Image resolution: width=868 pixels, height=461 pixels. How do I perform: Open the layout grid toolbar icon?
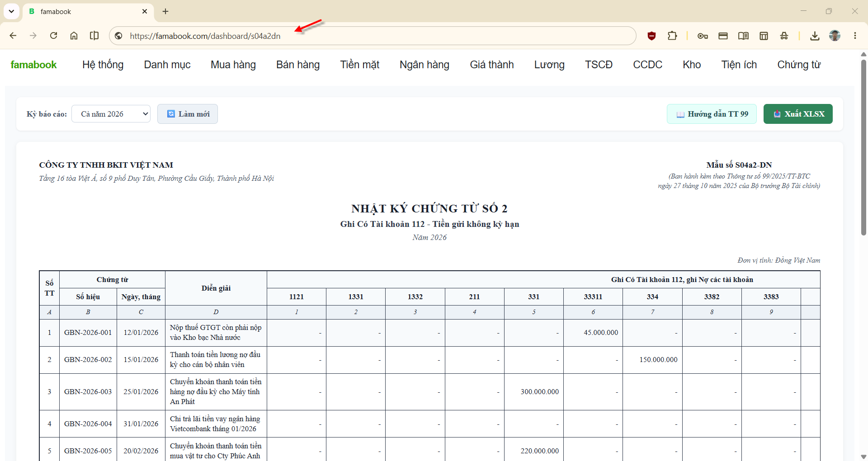point(764,36)
